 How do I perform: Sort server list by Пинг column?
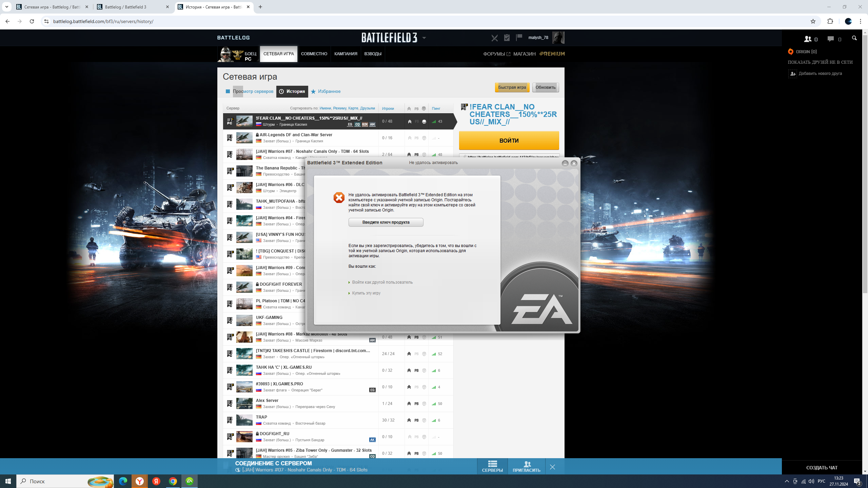[436, 108]
